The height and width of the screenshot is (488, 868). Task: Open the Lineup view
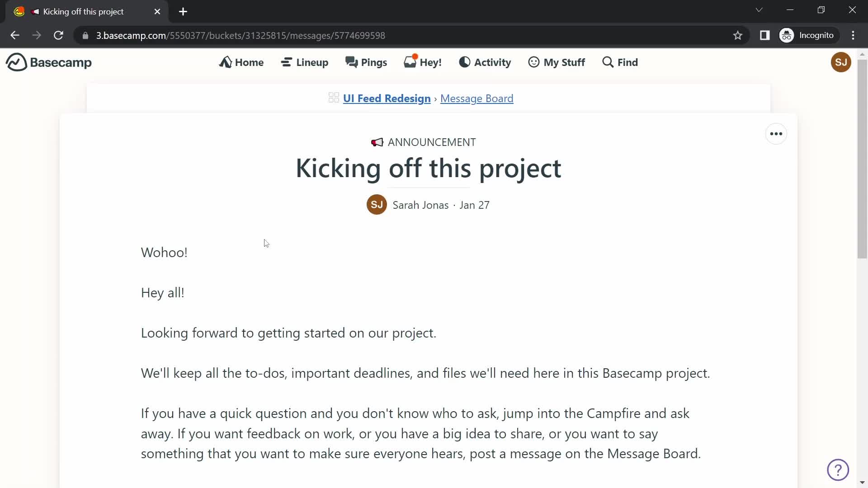305,62
